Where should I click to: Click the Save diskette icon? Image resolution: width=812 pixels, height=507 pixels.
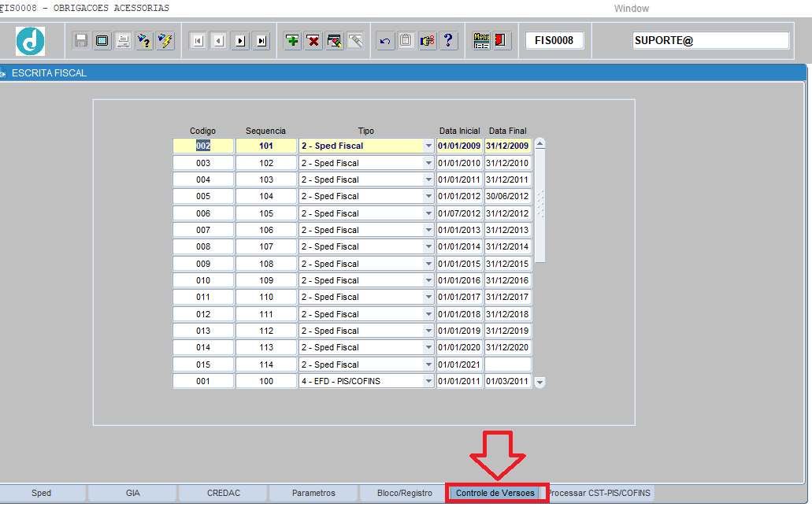[x=81, y=40]
